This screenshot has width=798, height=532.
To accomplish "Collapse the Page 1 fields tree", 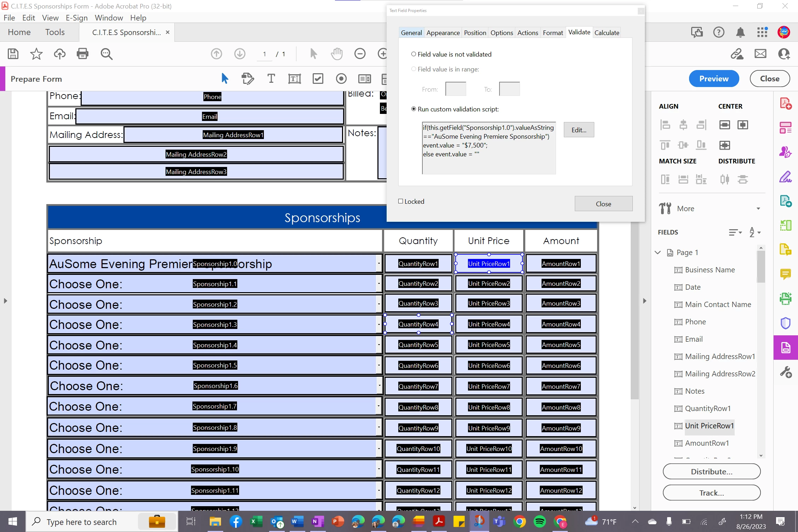I will [x=658, y=253].
